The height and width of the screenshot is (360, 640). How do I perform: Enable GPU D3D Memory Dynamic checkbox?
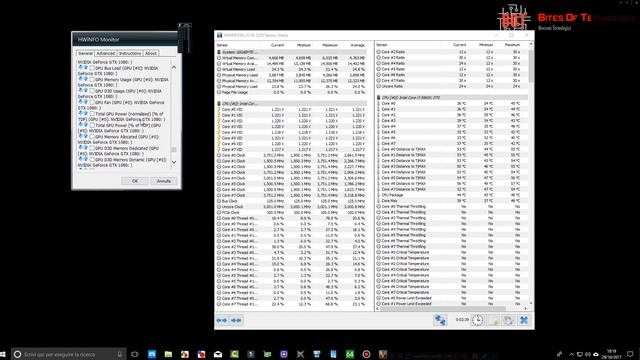pyautogui.click(x=92, y=160)
